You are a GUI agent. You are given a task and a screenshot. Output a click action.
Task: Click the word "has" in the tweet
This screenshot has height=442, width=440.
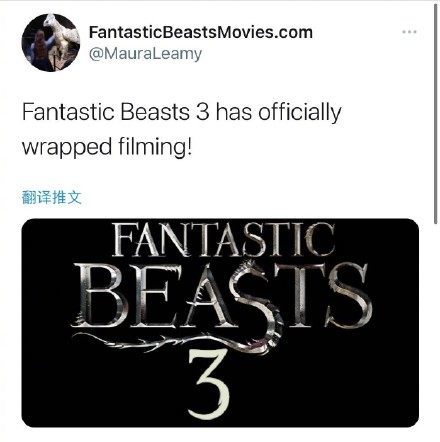click(x=234, y=112)
